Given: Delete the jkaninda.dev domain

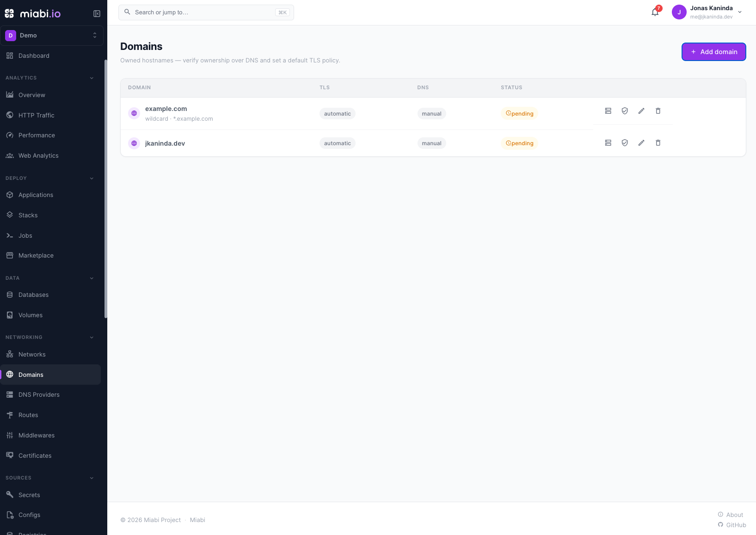Looking at the screenshot, I should coord(658,143).
